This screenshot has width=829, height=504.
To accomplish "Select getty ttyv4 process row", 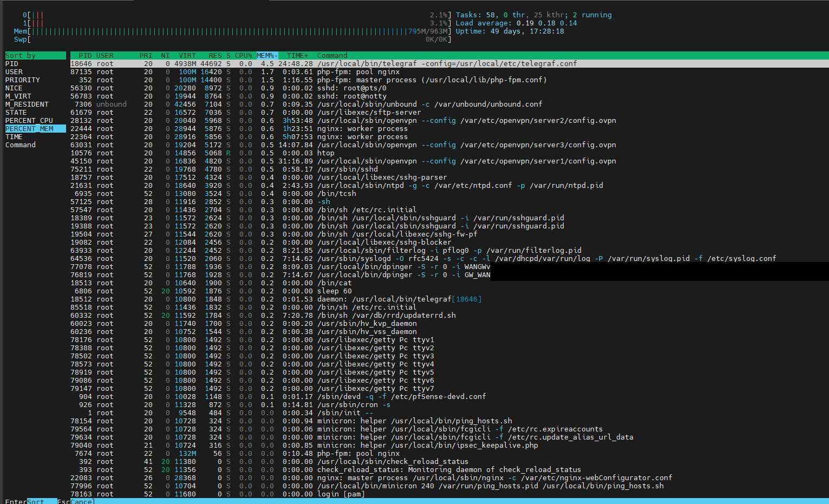I will (449, 364).
